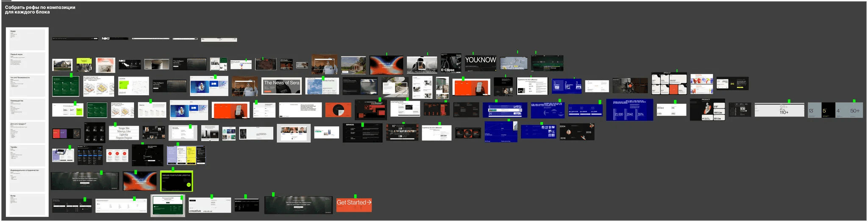Select the "Футер" text card
The width and height of the screenshot is (868, 222).
coord(27,205)
